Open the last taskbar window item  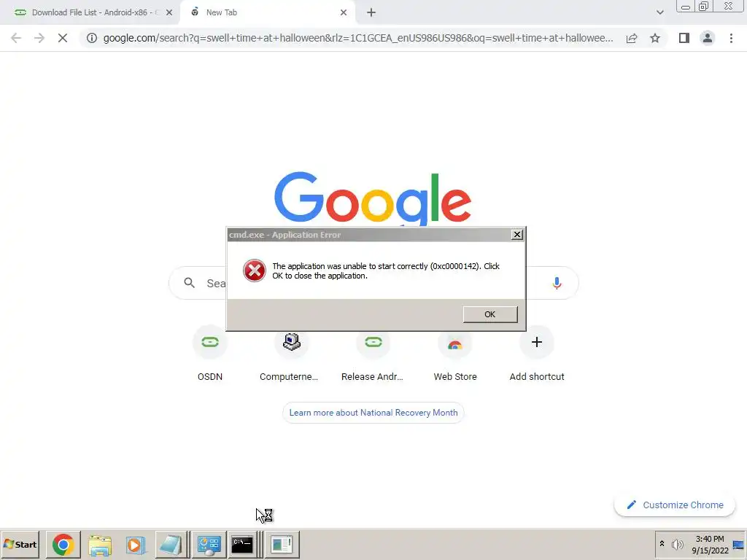pyautogui.click(x=282, y=545)
